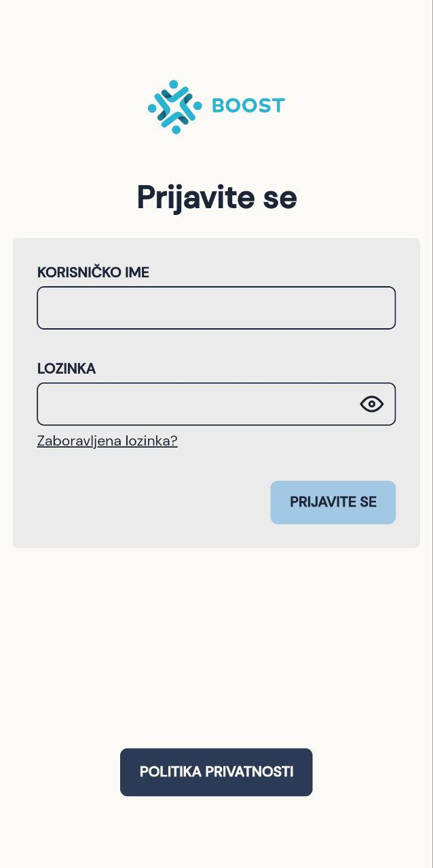Tap the SE text on the login button
The image size is (433, 868).
pos(369,502)
